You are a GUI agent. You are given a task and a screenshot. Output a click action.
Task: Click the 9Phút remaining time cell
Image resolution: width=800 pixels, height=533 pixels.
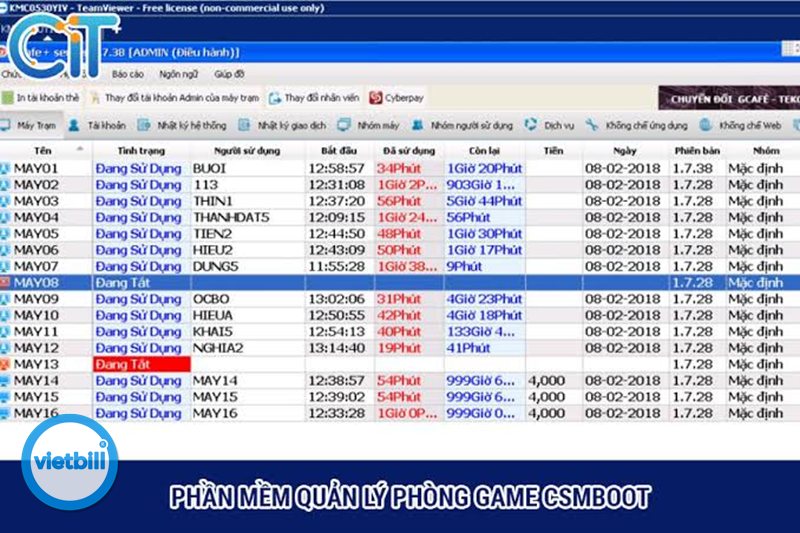464,266
